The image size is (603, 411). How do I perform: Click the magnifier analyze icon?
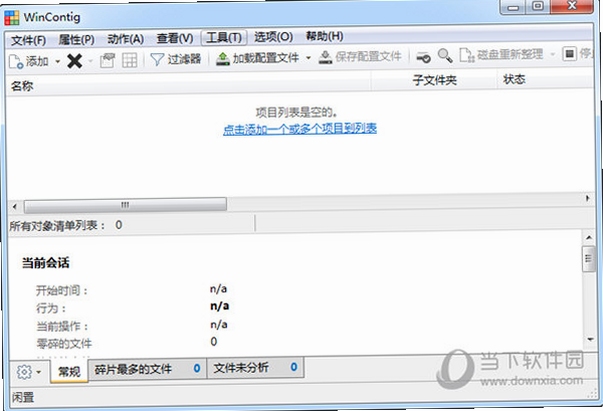(x=445, y=56)
